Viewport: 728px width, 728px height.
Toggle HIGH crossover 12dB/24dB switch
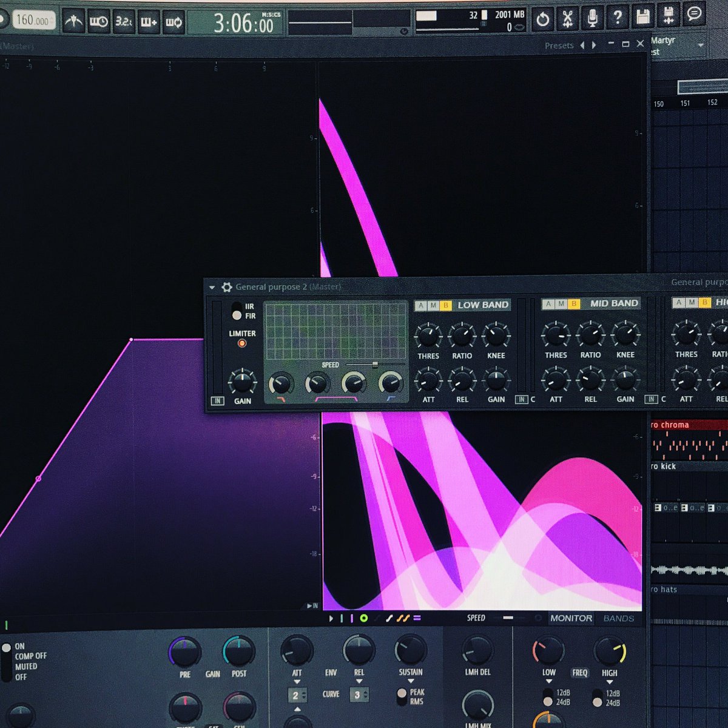(598, 698)
